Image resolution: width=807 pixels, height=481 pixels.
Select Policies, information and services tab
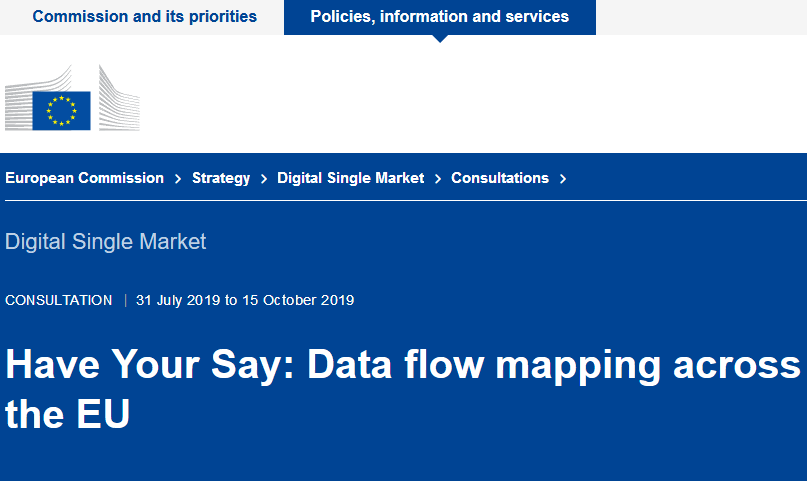(440, 17)
